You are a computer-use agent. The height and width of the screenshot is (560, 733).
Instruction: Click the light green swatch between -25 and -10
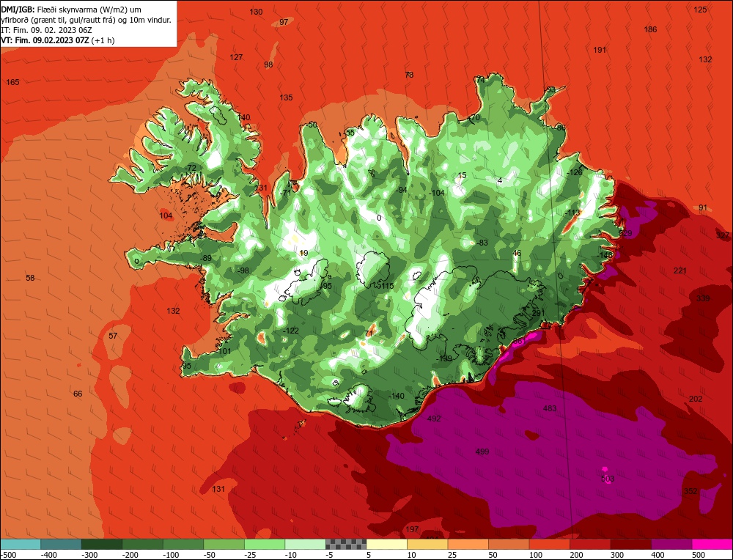264,544
